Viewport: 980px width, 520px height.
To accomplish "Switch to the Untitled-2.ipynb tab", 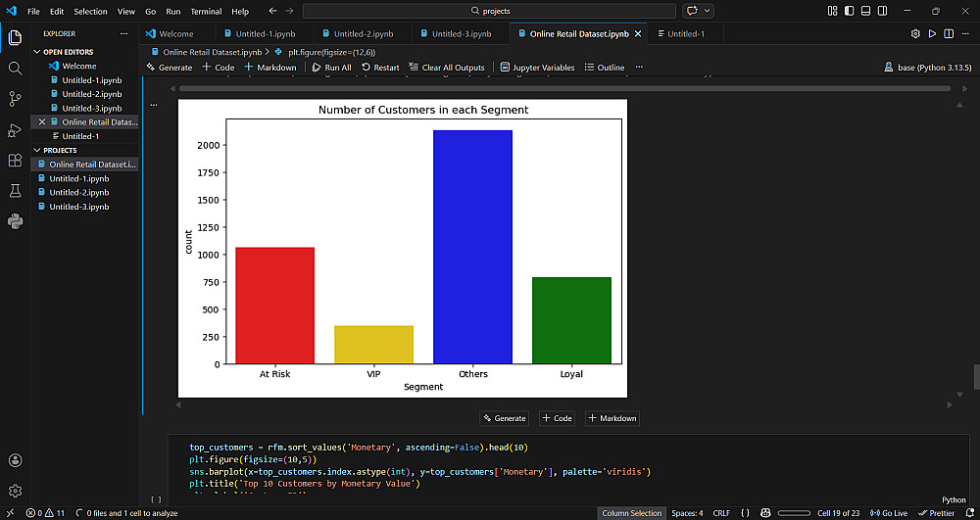I will pos(363,33).
